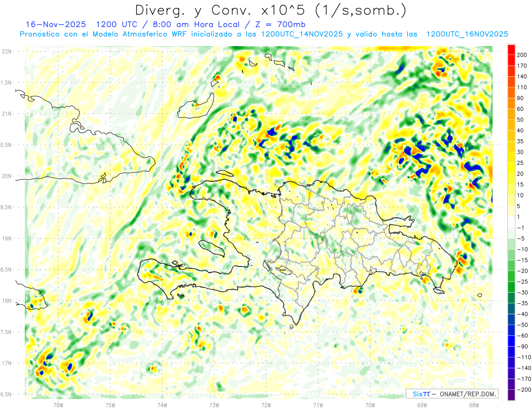Click the '21N' latitude label
Image resolution: width=532 pixels, height=411 pixels.
pos(7,114)
